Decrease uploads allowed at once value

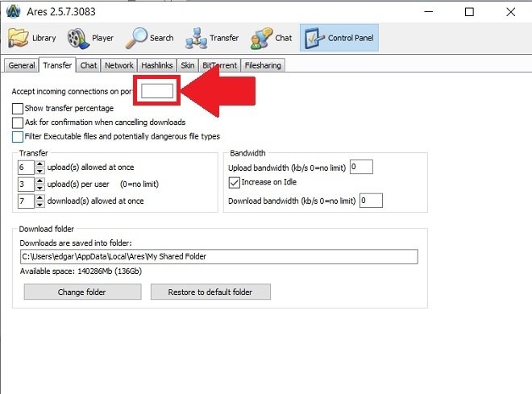[40, 171]
